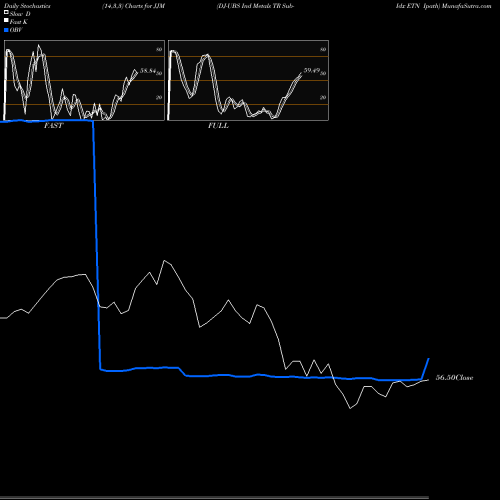Screen dimensions: 500x500
Task: Click the Slow D legend swatch
Action: click(6, 12)
